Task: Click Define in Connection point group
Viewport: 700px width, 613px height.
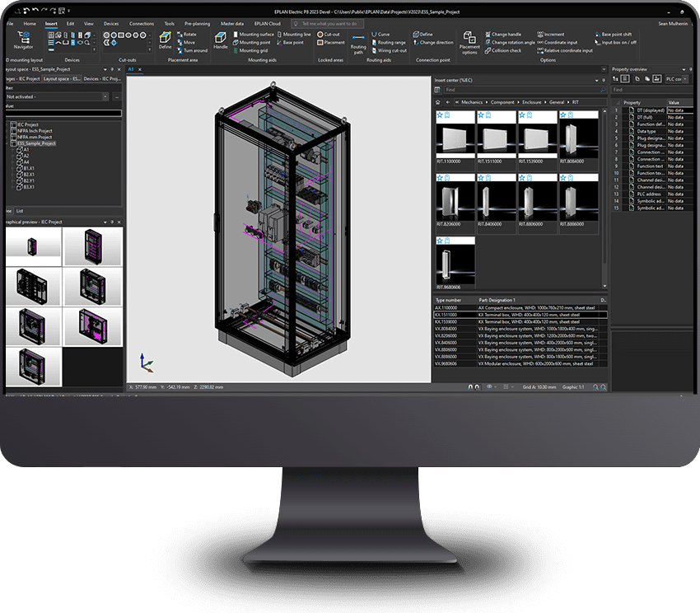Action: pos(422,35)
